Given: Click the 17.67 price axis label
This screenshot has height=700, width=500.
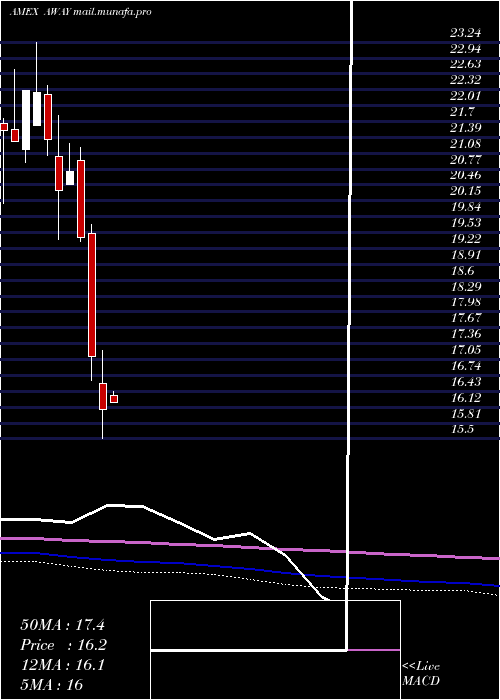Looking at the screenshot, I should (x=465, y=318).
